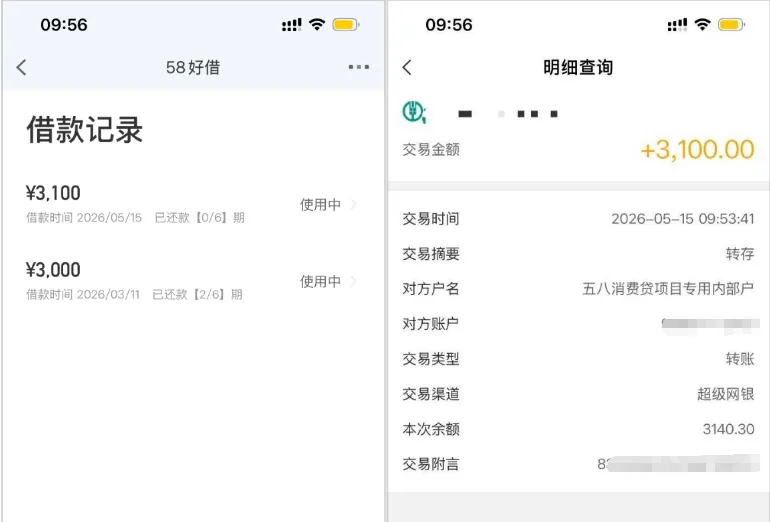Image resolution: width=770 pixels, height=522 pixels.
Task: Tap the Wi-Fi icon on the left phone
Action: coord(317,24)
